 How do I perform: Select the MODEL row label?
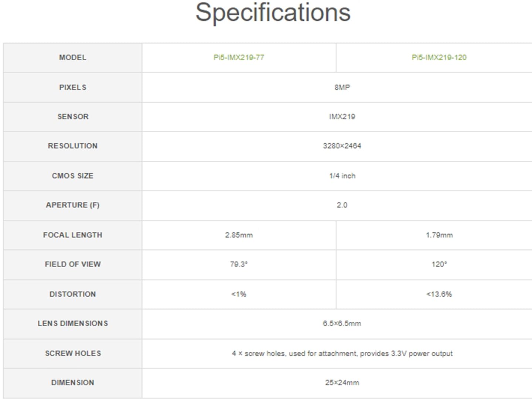point(73,58)
